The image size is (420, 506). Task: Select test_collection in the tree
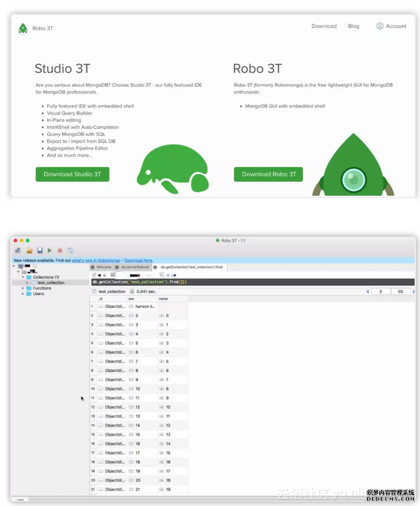pyautogui.click(x=51, y=283)
